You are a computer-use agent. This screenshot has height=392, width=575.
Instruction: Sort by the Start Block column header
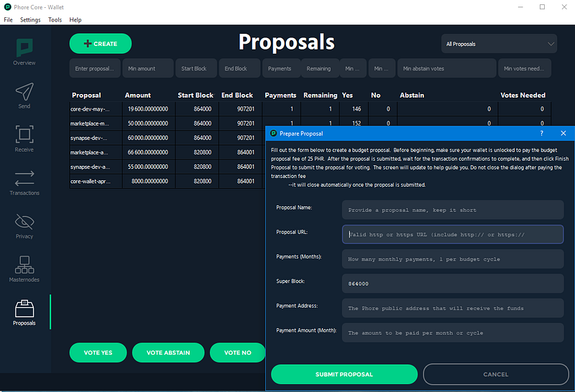click(195, 95)
